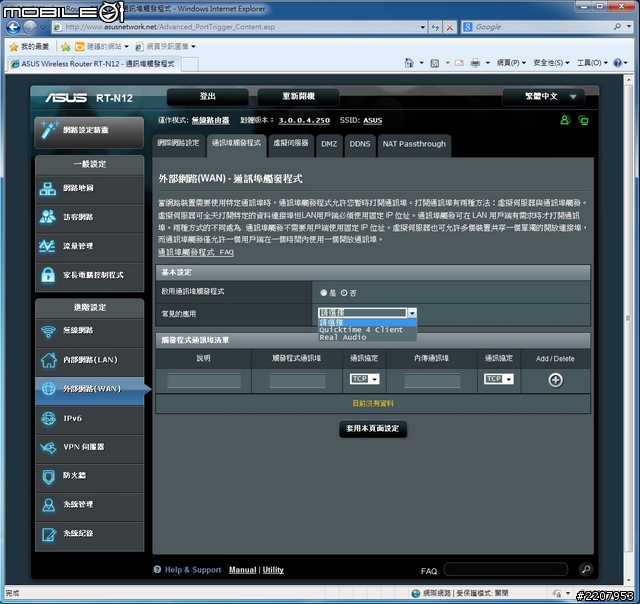The image size is (640, 604).
Task: Open the Wireless sidebar icon
Action: tap(49, 331)
